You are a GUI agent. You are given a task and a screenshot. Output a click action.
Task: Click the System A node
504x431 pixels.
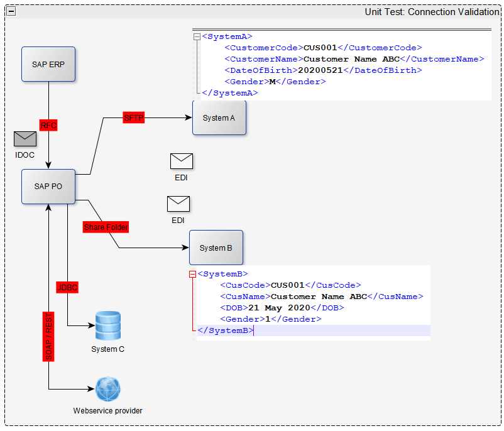pyautogui.click(x=219, y=117)
